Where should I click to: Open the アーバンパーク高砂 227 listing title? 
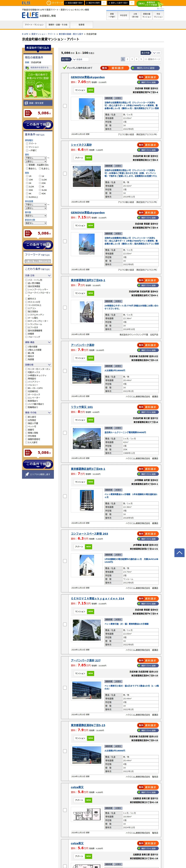85,660
